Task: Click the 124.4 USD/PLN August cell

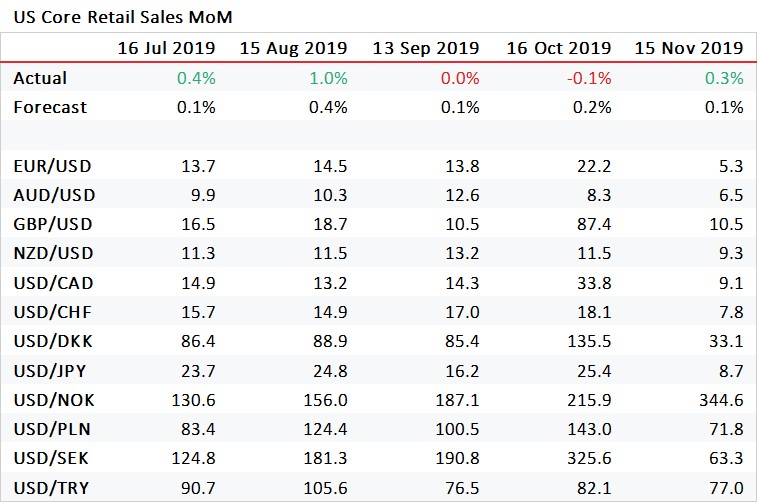Action: 325,429
